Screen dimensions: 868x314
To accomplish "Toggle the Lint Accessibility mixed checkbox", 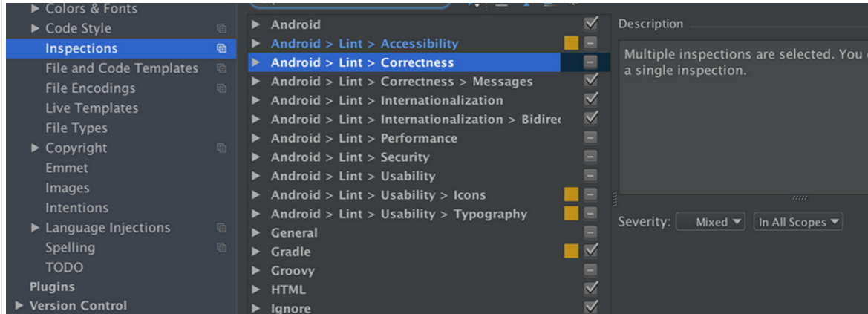I will point(590,43).
